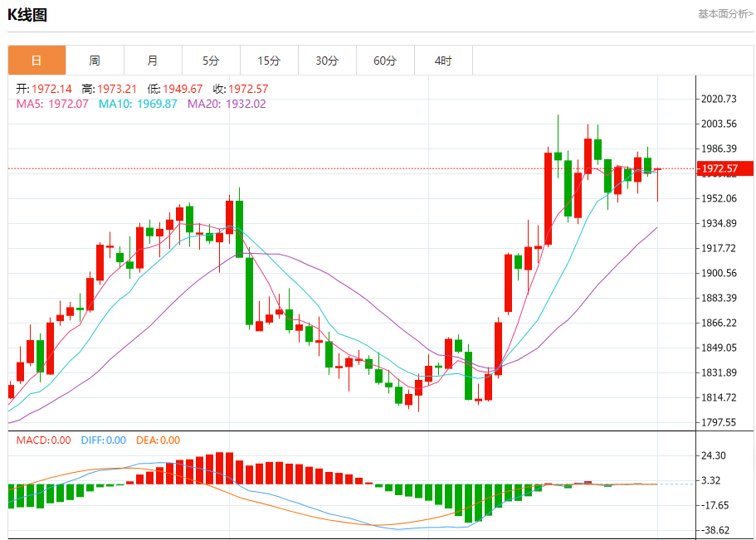Open the 30分 interval tab
Viewport: 756px width, 540px height.
(x=327, y=61)
